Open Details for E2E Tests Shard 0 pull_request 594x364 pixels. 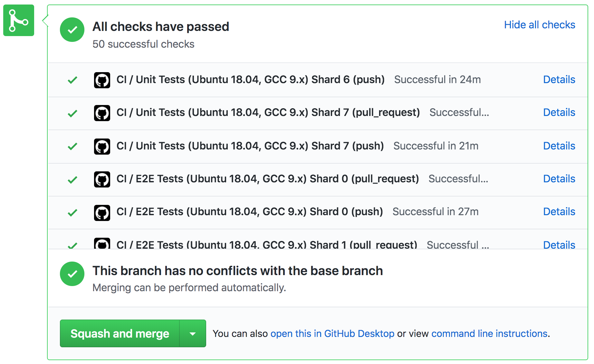coord(559,179)
